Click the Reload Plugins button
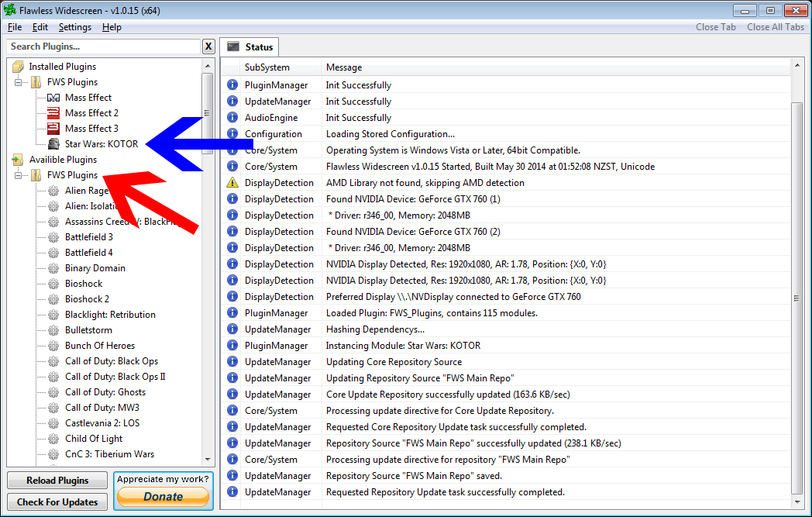Viewport: 812px width, 517px height. tap(57, 481)
